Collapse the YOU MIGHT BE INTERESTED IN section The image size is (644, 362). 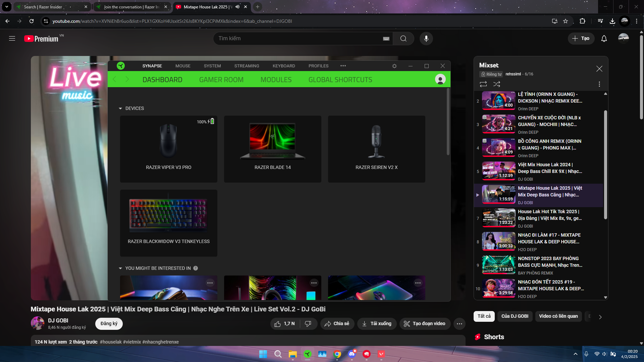coord(120,268)
